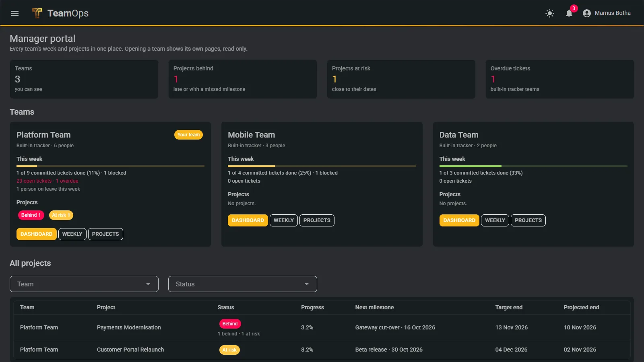Open the hamburger navigation menu
Image resolution: width=644 pixels, height=362 pixels.
click(15, 13)
